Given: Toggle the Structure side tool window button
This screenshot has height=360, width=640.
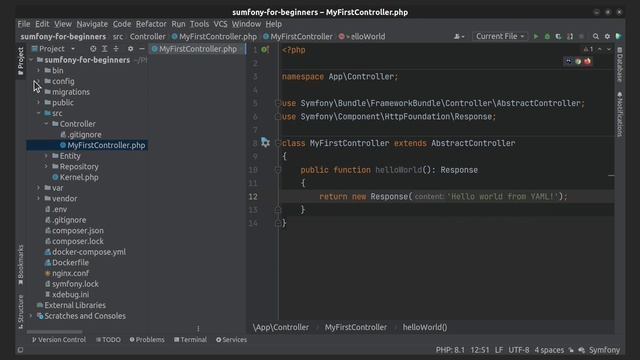Looking at the screenshot, I should pos(20,312).
